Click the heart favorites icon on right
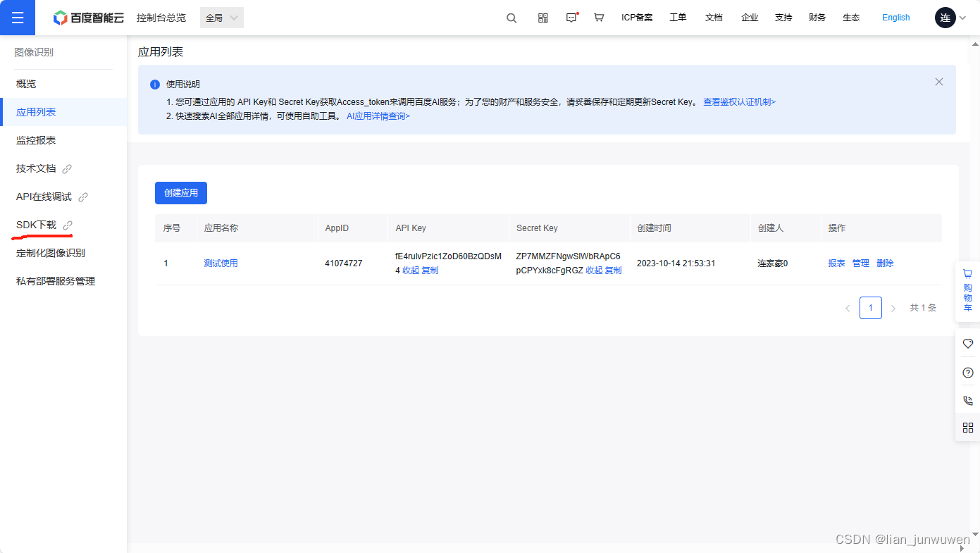The image size is (980, 553). [x=968, y=344]
